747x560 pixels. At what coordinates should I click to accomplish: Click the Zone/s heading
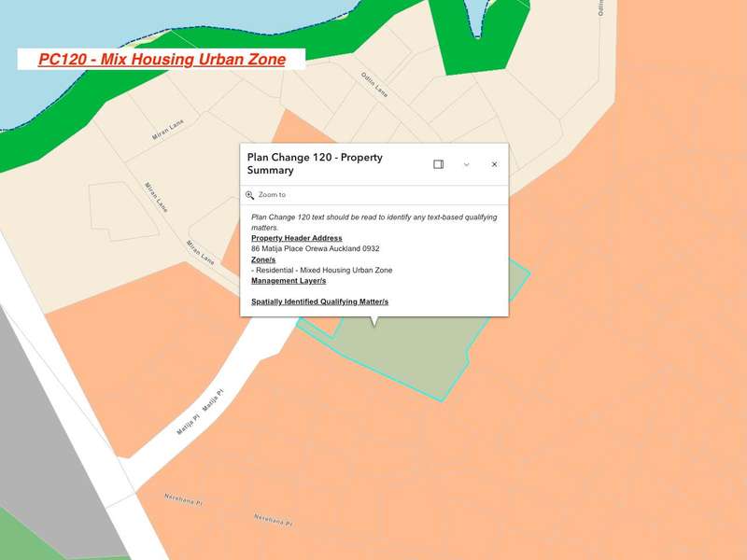(263, 259)
